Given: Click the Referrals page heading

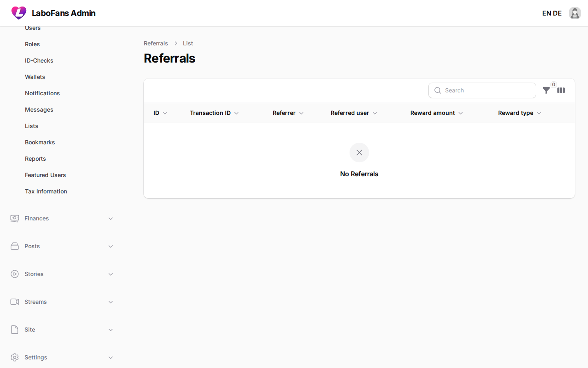Looking at the screenshot, I should click(169, 58).
